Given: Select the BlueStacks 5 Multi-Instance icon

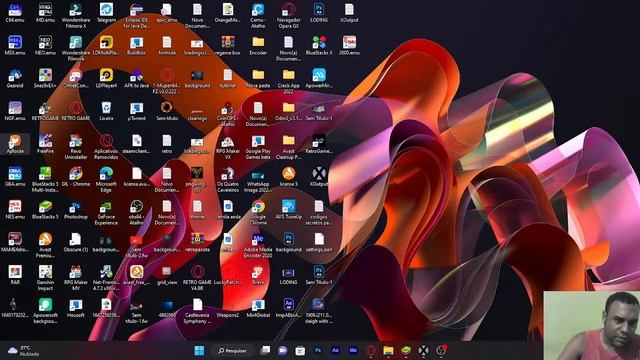Looking at the screenshot, I should tap(45, 180).
